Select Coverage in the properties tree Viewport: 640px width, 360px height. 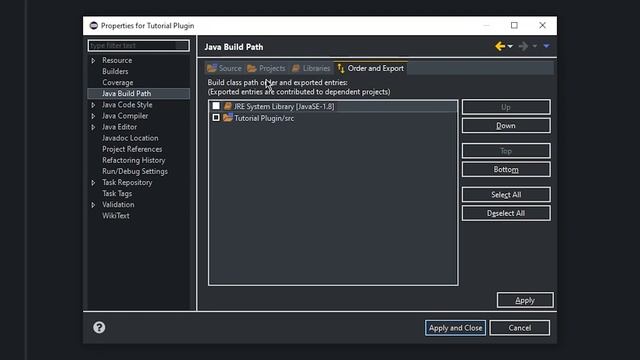118,82
